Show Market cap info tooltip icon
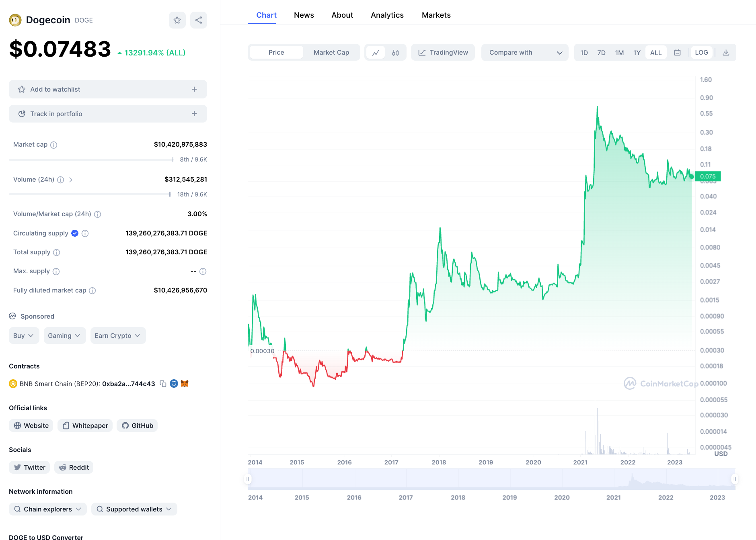756x540 pixels. pyautogui.click(x=53, y=145)
